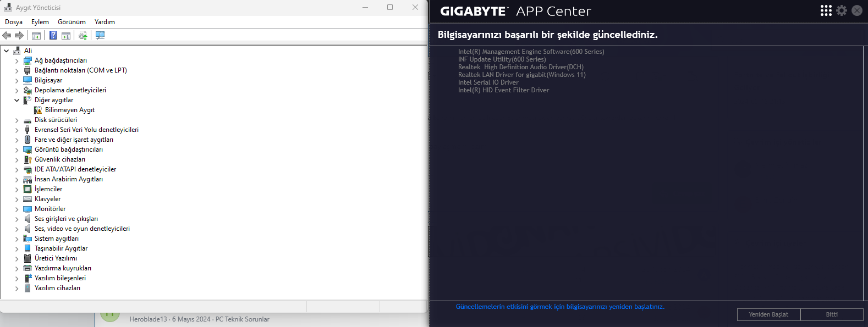Select the Taşınabilir Aygıtlar icon
This screenshot has height=327, width=868.
[28, 248]
